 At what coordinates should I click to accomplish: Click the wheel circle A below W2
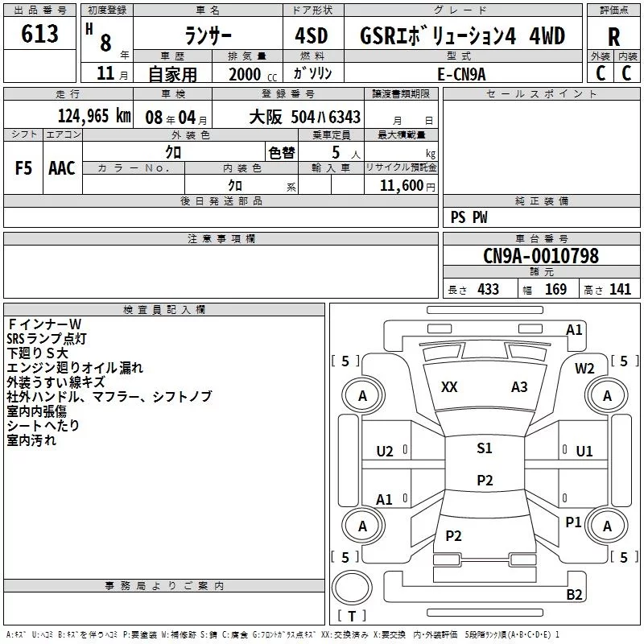(x=608, y=396)
